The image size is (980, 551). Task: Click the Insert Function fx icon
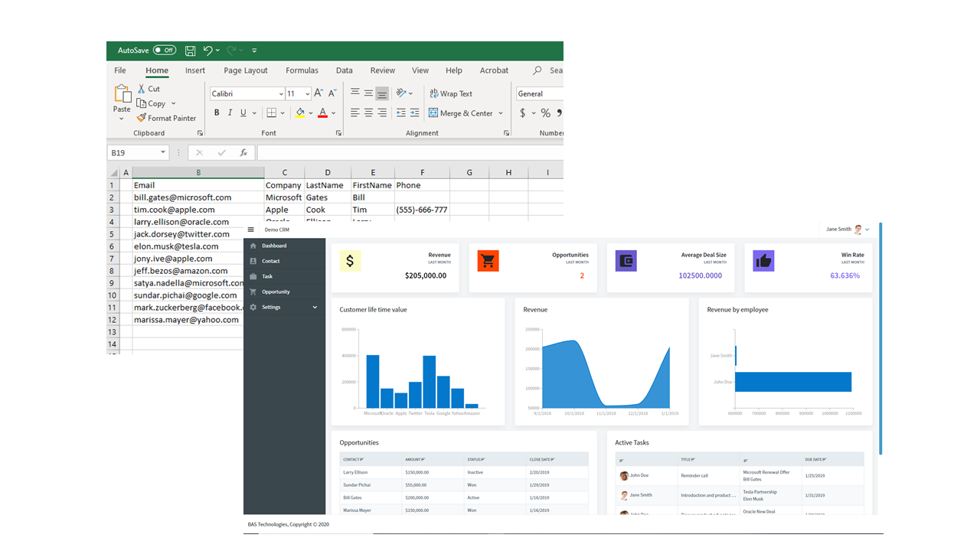[243, 153]
